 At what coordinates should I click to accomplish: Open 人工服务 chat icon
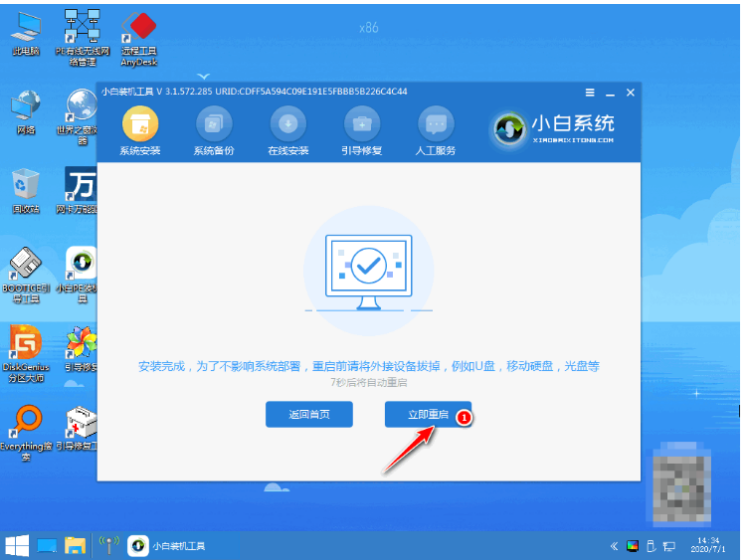pos(436,124)
